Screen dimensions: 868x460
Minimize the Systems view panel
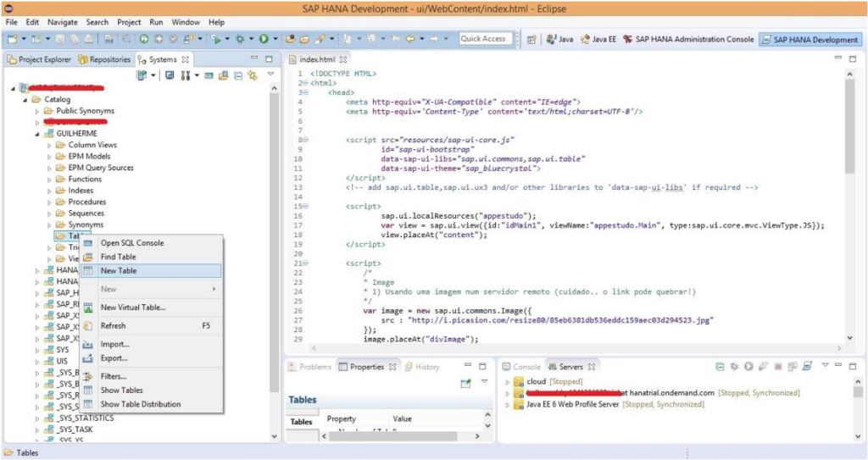pos(254,59)
